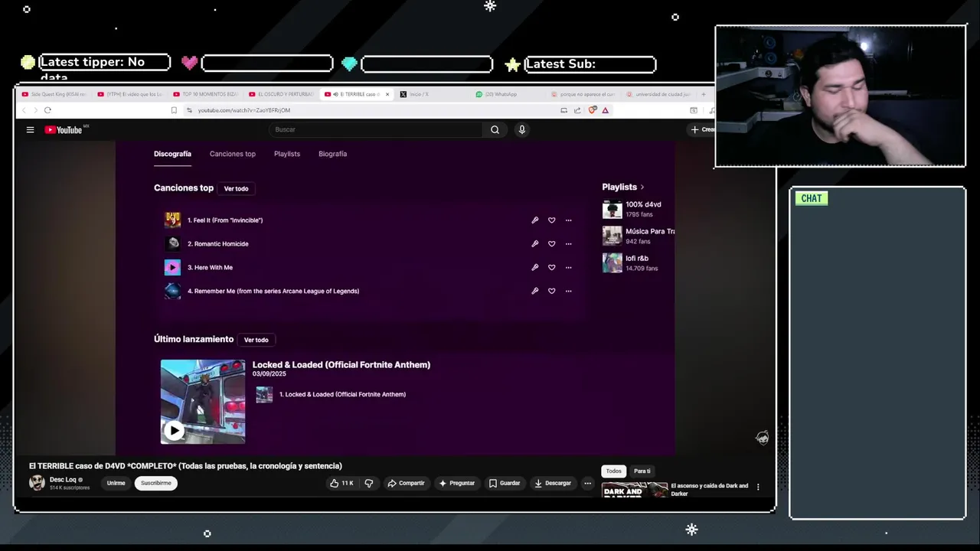Close the El TERRIBLE caso tab

(387, 94)
